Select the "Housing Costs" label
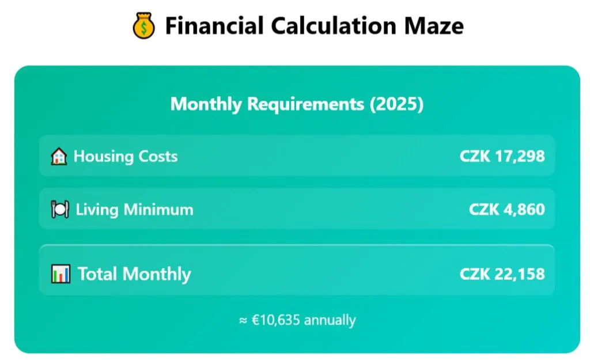Viewport: 590px width, 364px height. click(126, 156)
